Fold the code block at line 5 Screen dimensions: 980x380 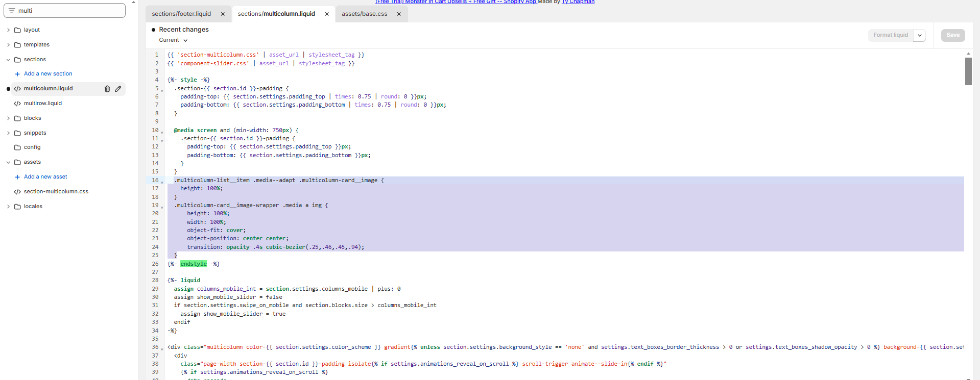[x=162, y=90]
